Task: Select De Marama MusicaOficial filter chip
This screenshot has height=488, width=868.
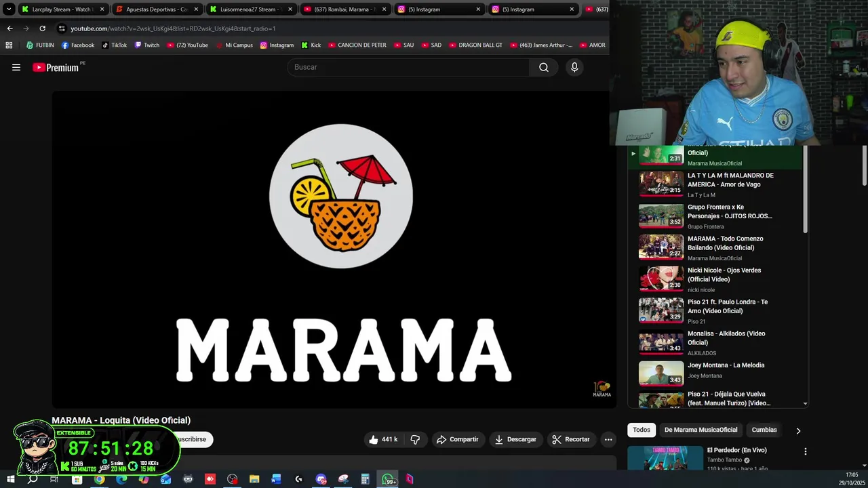Action: (x=701, y=430)
